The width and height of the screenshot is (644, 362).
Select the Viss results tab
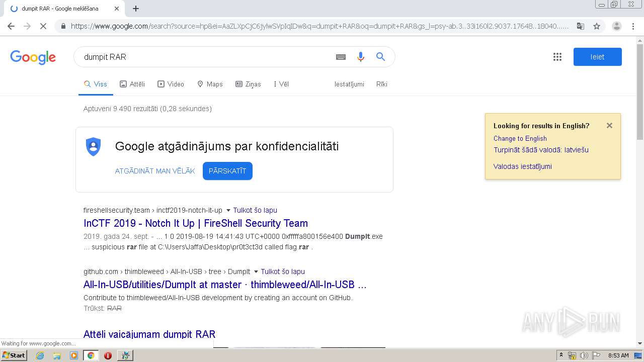(x=96, y=84)
